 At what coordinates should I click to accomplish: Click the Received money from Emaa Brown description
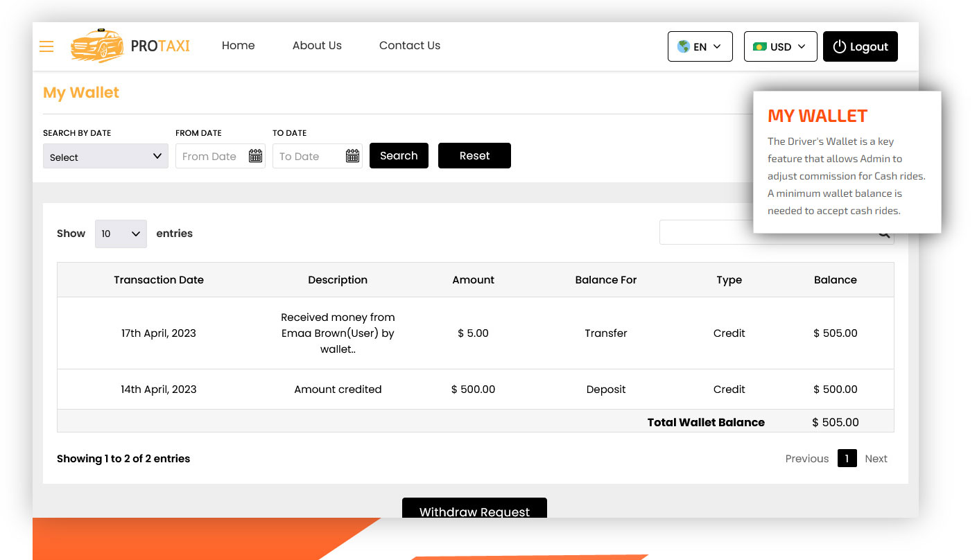point(338,333)
